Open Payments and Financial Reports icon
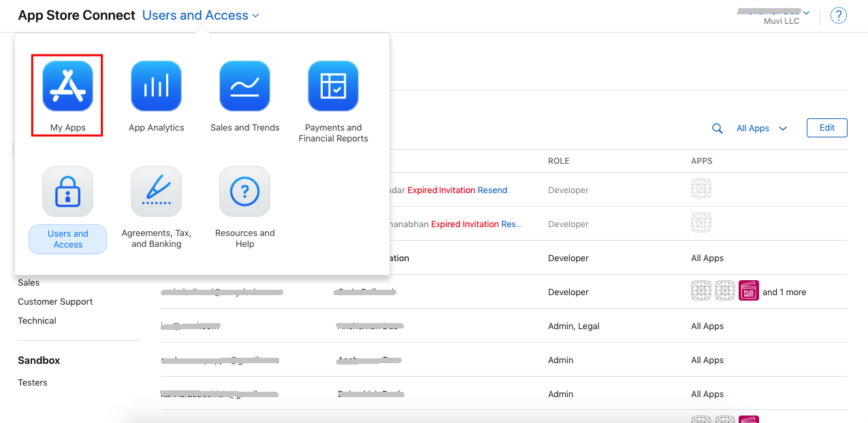Screen dimensions: 868x423 333,86
